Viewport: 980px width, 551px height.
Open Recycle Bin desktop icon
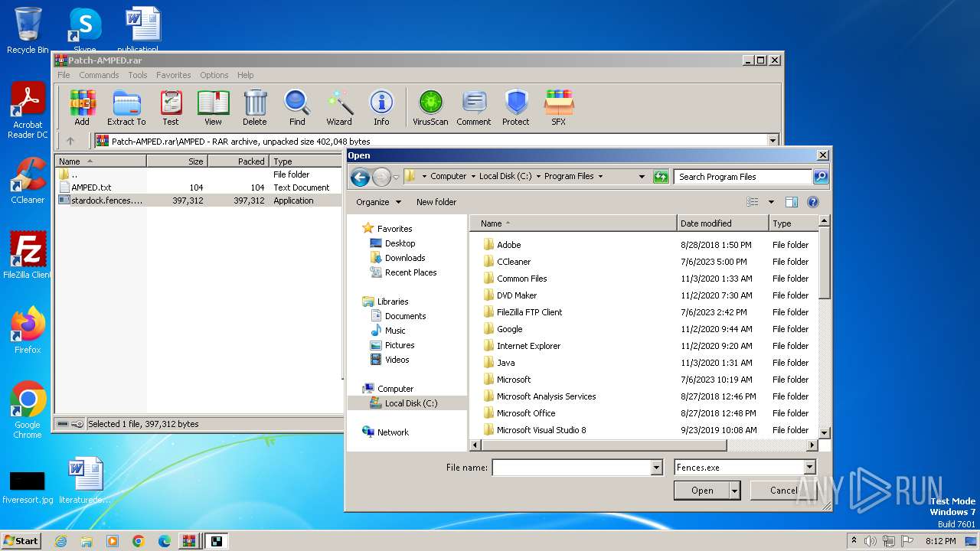point(28,31)
